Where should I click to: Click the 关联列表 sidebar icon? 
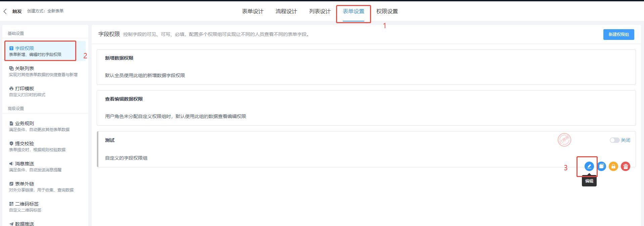(11, 68)
